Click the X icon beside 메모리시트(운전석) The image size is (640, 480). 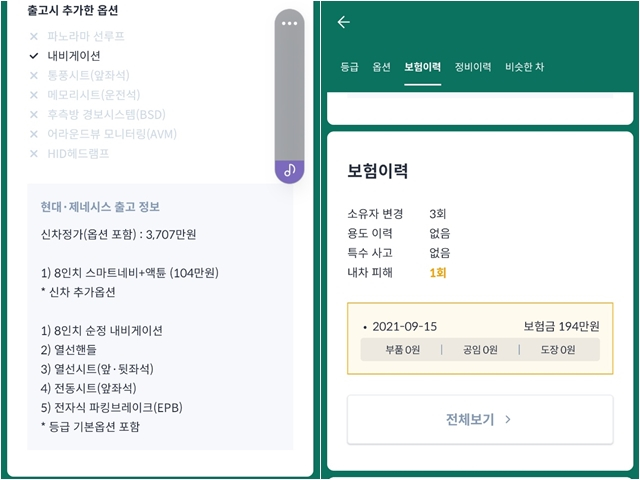click(34, 95)
